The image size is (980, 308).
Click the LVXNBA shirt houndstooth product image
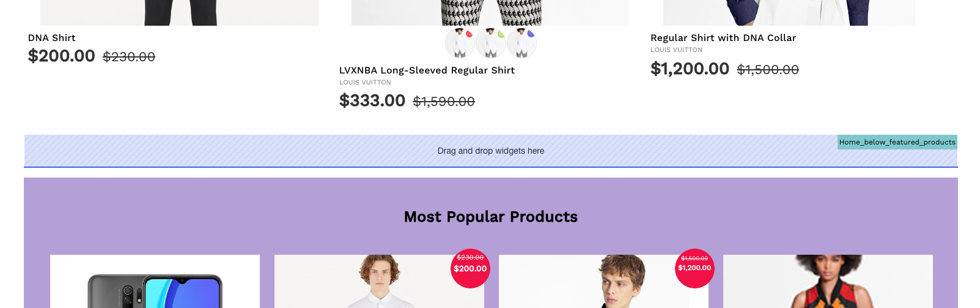pos(490,12)
